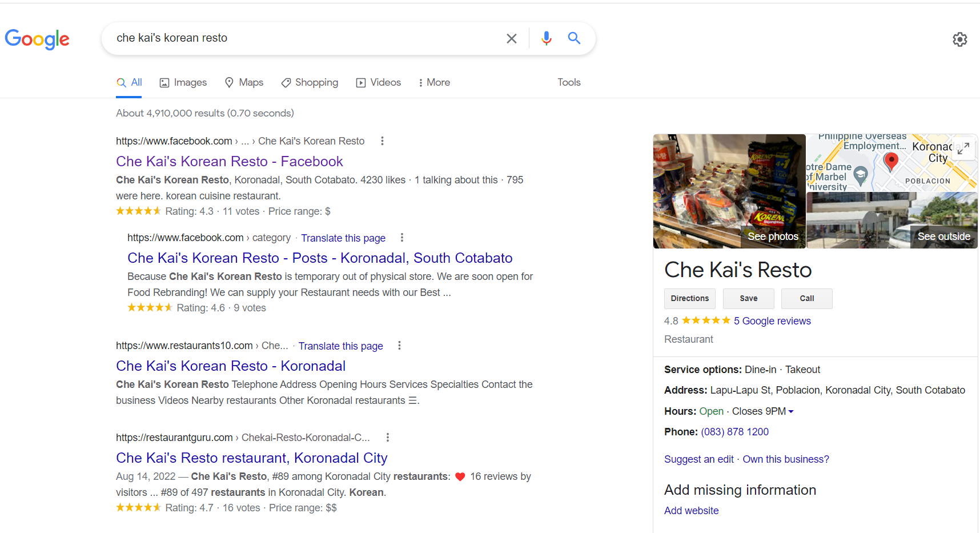
Task: Clear the search box with the X icon
Action: click(x=512, y=38)
